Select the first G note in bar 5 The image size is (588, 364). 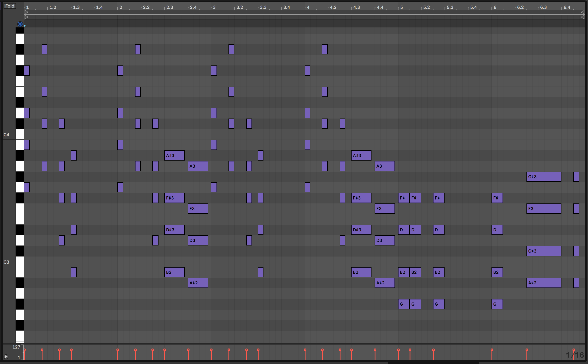click(x=403, y=304)
